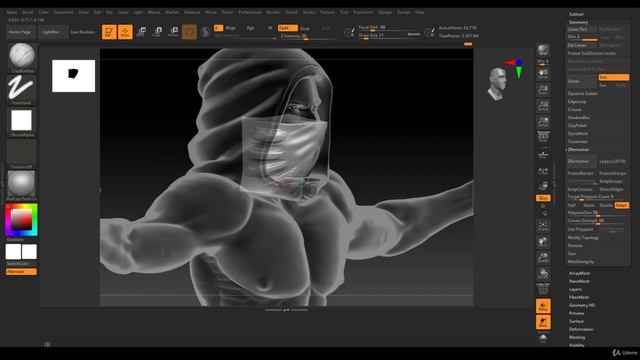Open the Help menu

(420, 12)
